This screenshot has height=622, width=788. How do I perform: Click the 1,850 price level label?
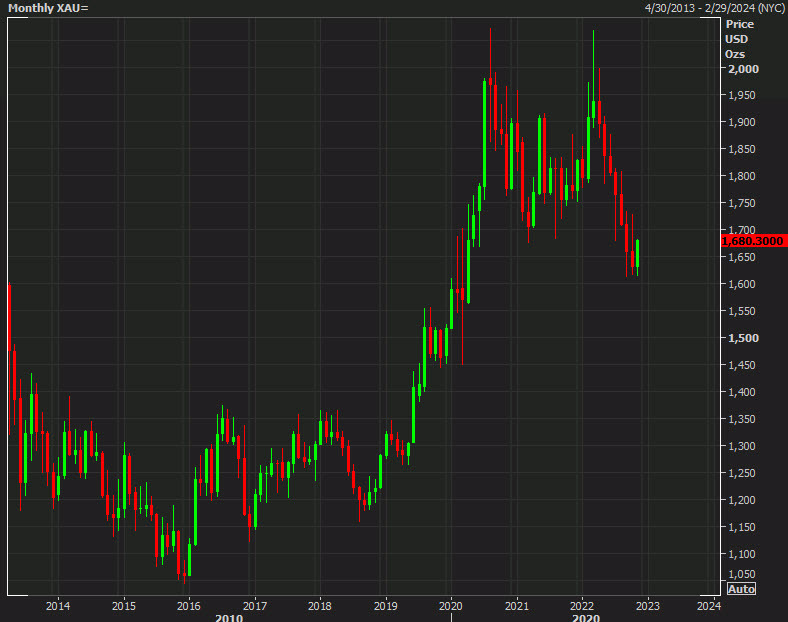(x=742, y=149)
